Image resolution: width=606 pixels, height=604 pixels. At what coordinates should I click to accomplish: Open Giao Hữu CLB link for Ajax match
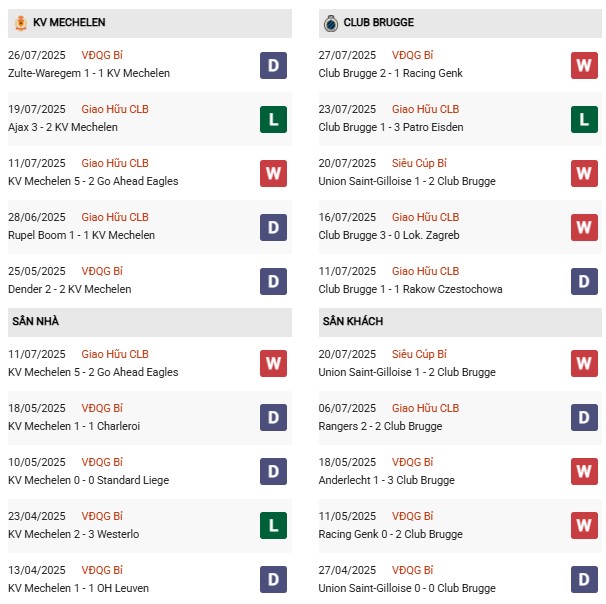[x=115, y=109]
